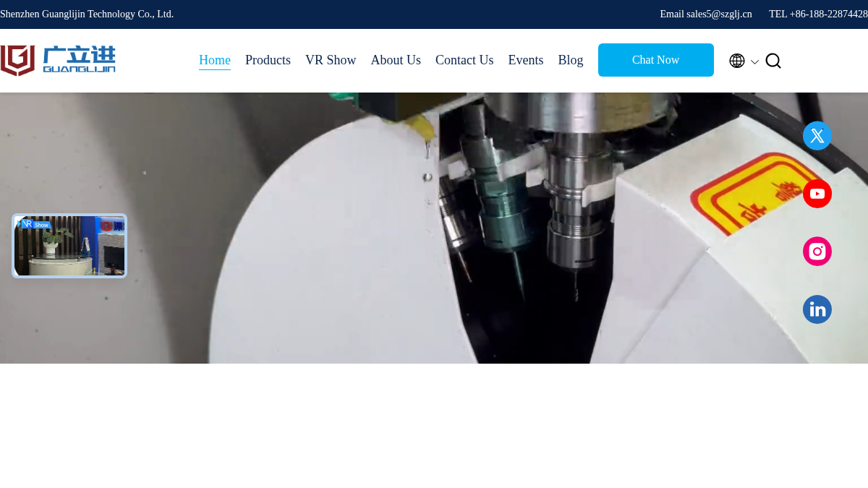The height and width of the screenshot is (488, 868).
Task: Click the search magnifier icon
Action: tap(773, 61)
